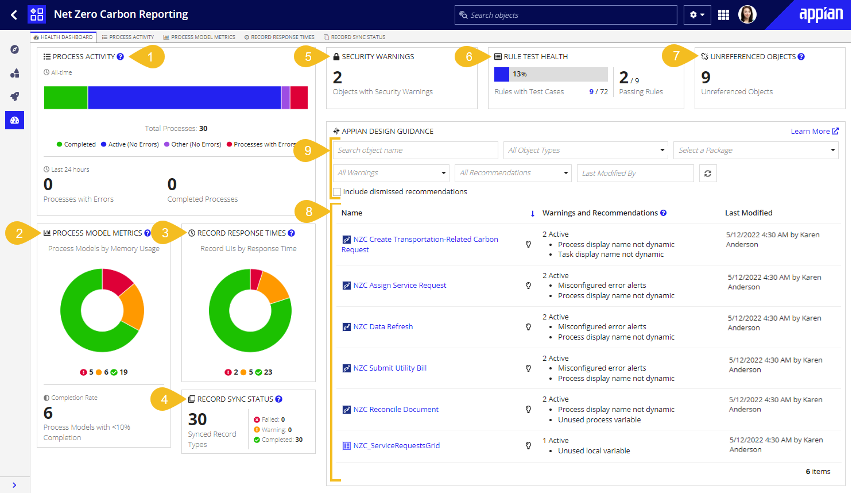Click help icon next to Record Response Times
This screenshot has height=493, width=868.
point(291,233)
